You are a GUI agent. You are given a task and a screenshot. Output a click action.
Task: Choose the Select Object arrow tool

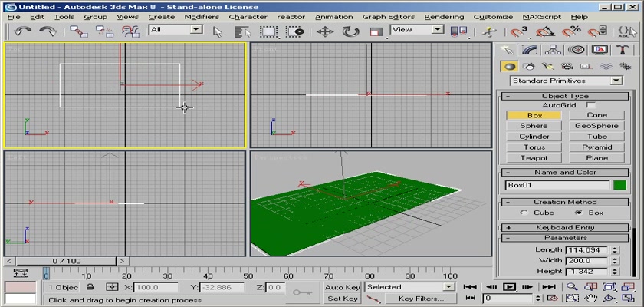[x=218, y=31]
